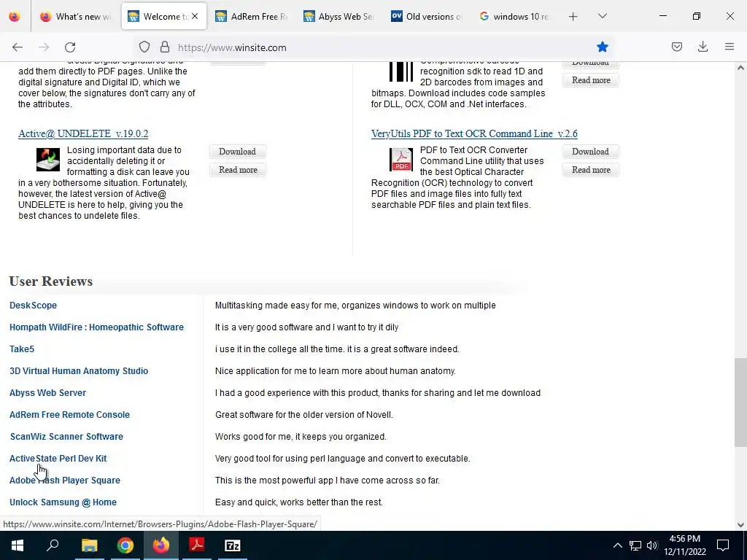Open network status tray icon
This screenshot has width=747, height=560.
(635, 545)
